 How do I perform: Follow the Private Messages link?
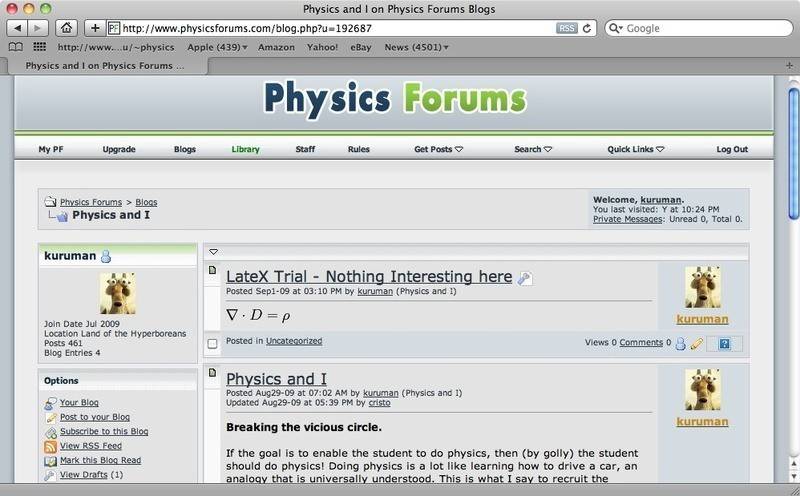point(628,219)
